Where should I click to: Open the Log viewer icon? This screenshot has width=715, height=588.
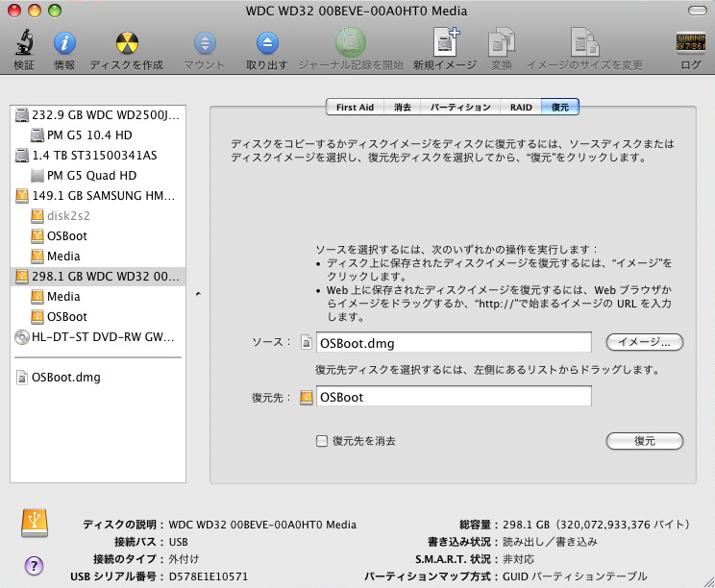[x=691, y=43]
